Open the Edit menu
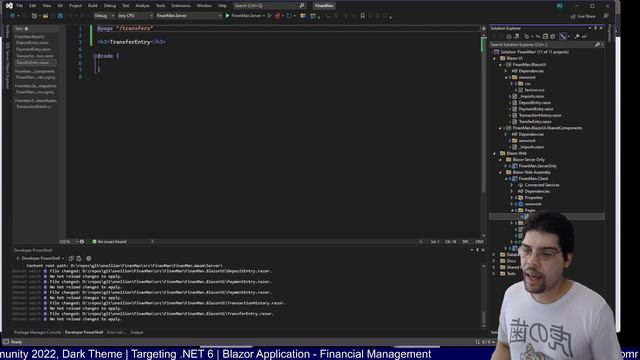 [33, 6]
